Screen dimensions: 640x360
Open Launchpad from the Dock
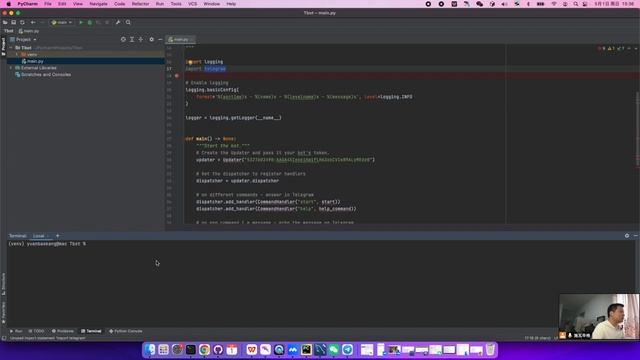[163, 349]
